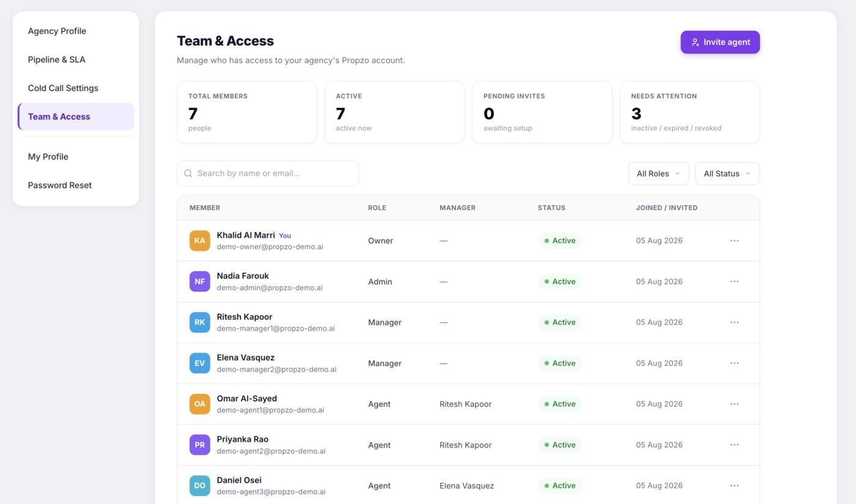Click the name Nadia Farouk
Screen dimensions: 856x504
pos(243,276)
